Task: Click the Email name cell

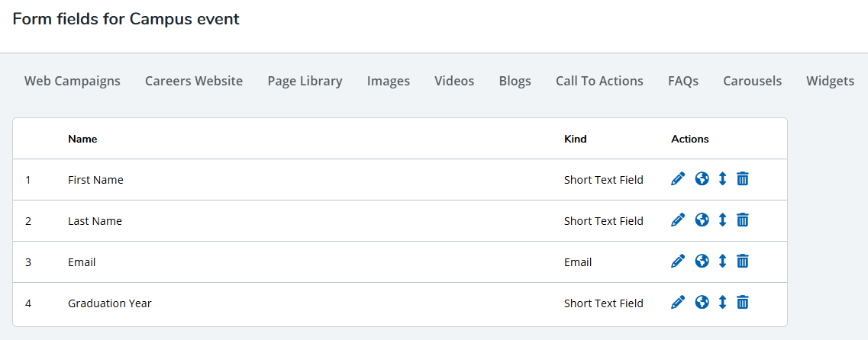Action: point(82,262)
